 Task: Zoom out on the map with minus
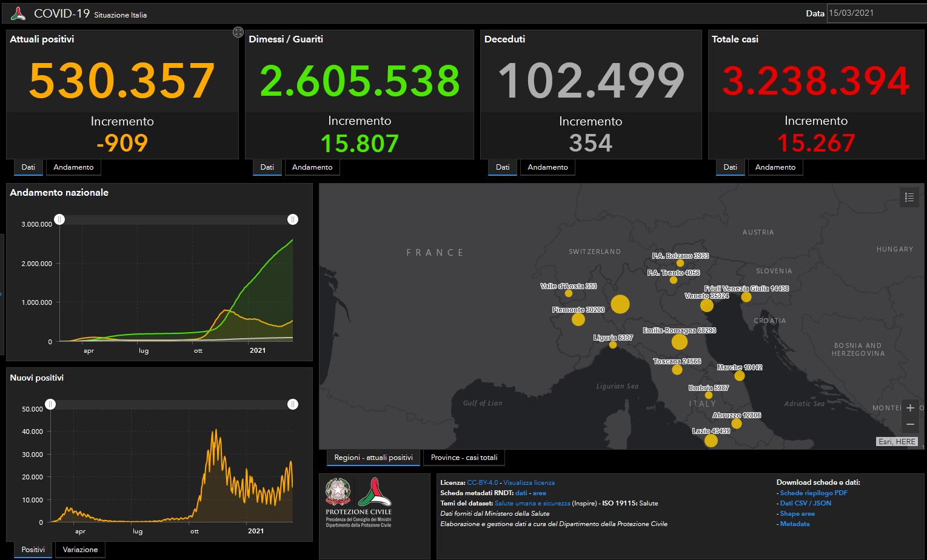click(x=909, y=424)
